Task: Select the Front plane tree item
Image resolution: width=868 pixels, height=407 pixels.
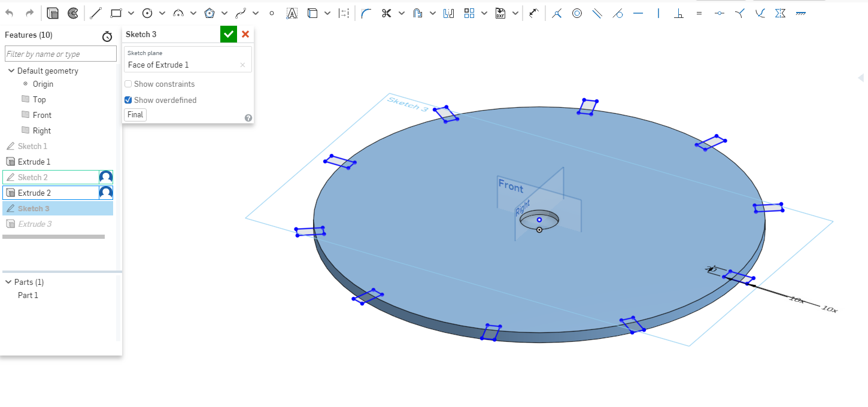Action: point(42,115)
